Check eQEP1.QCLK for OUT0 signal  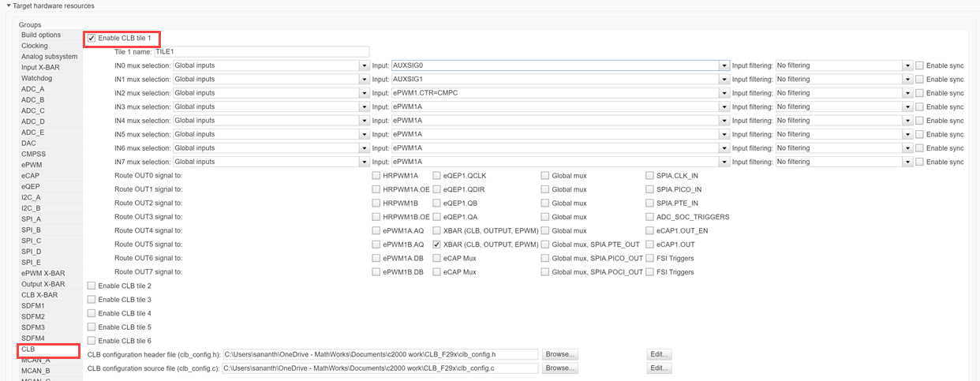pos(436,176)
